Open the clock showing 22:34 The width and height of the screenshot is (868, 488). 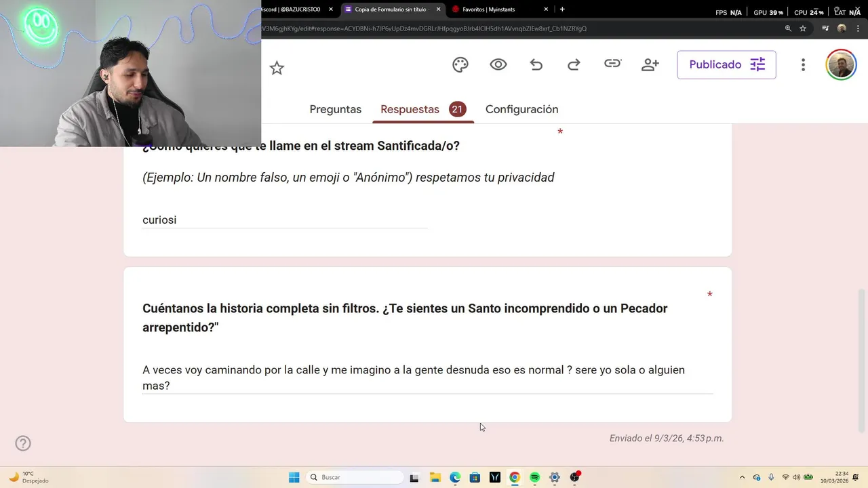(x=834, y=477)
